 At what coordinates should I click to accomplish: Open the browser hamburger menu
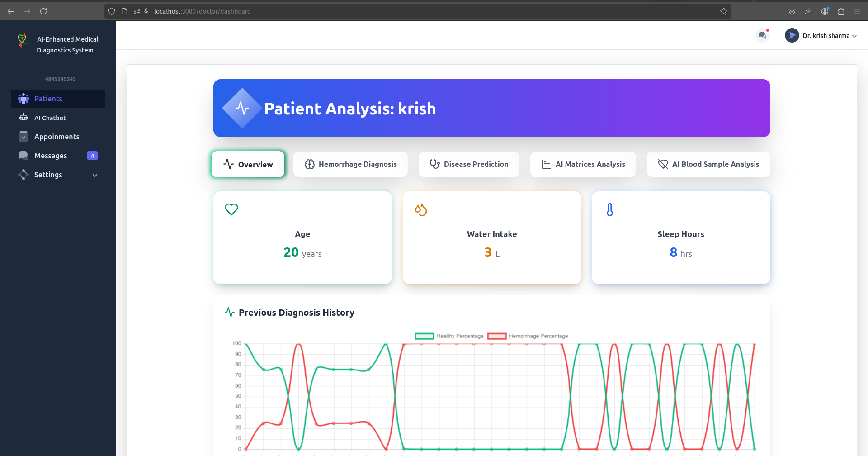pyautogui.click(x=857, y=11)
